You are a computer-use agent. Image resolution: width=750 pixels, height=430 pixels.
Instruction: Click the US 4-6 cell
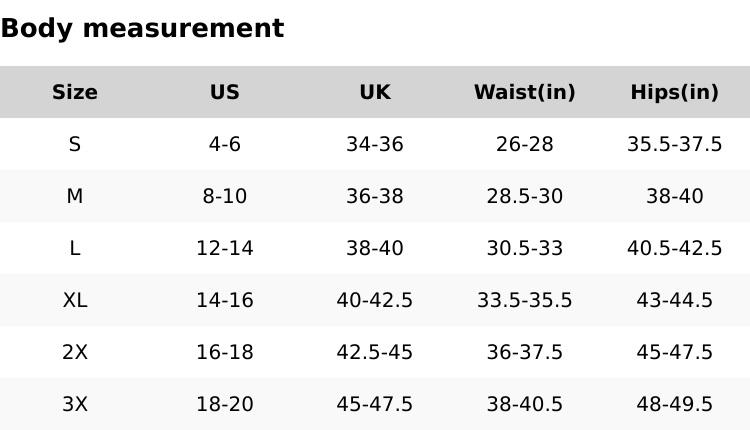tap(225, 145)
